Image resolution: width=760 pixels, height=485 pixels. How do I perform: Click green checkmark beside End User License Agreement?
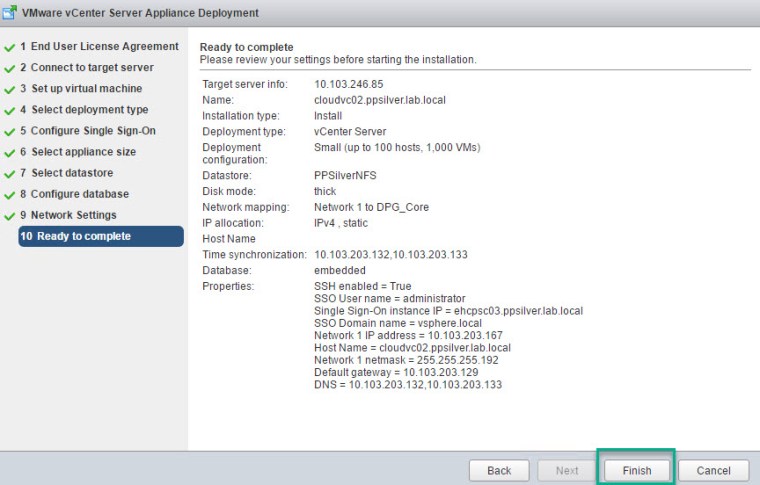click(10, 47)
